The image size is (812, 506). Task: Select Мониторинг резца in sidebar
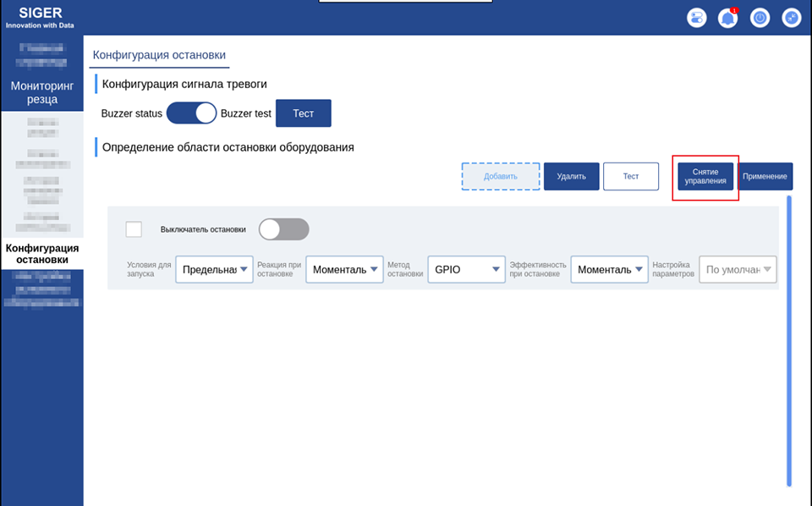42,92
